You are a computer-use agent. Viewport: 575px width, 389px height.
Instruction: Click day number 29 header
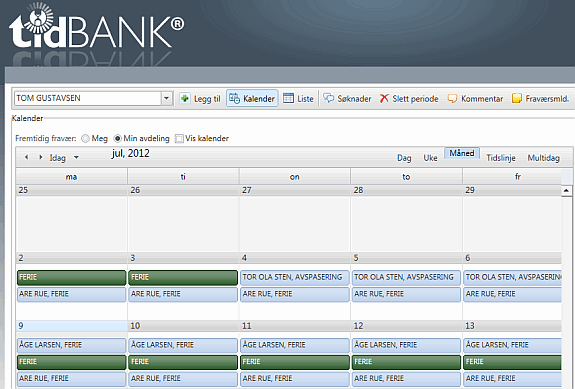point(512,190)
